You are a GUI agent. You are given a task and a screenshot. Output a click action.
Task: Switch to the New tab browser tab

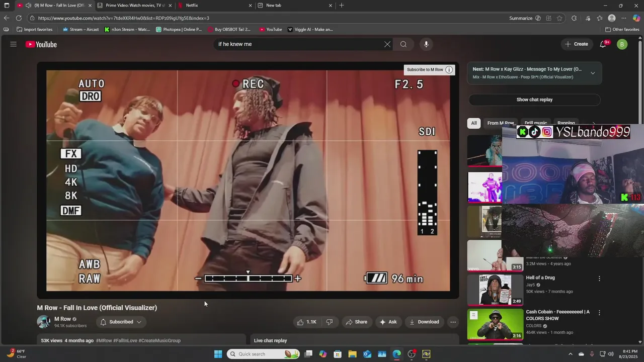point(295,6)
